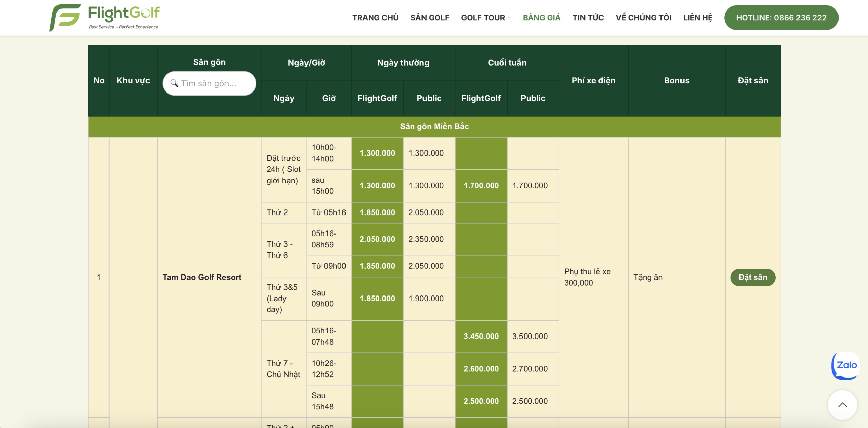This screenshot has height=428, width=868.
Task: Click the Phụ thu lẻ xe 300,000 cell
Action: point(593,277)
